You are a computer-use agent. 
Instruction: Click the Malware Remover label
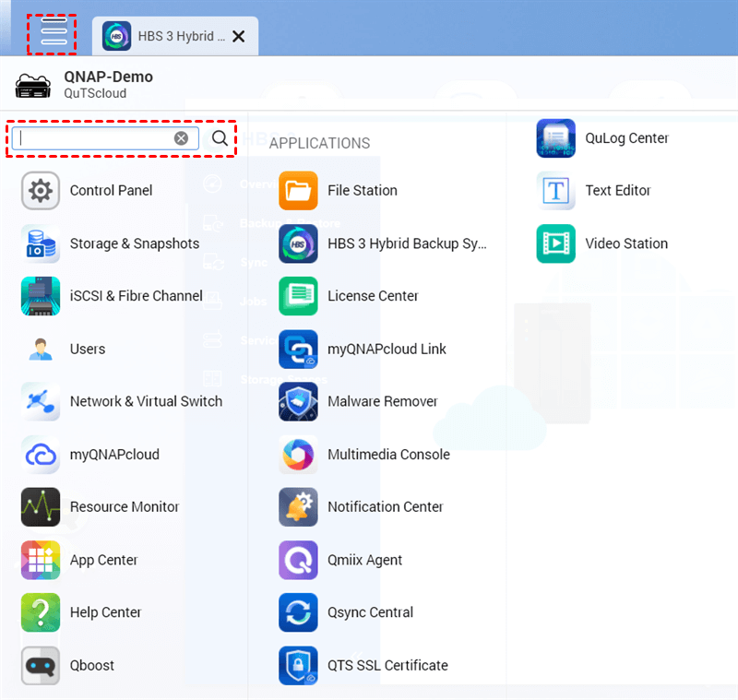[x=383, y=401]
